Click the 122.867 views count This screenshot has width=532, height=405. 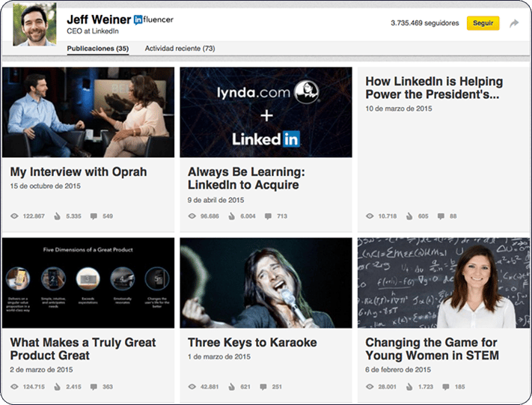pos(34,216)
